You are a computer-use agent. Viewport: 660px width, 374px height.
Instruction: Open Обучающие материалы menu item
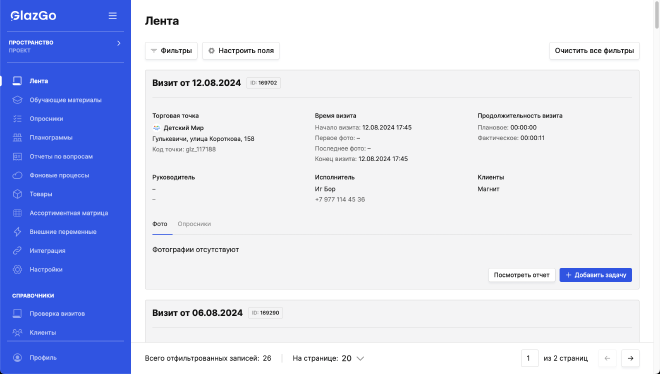[65, 100]
